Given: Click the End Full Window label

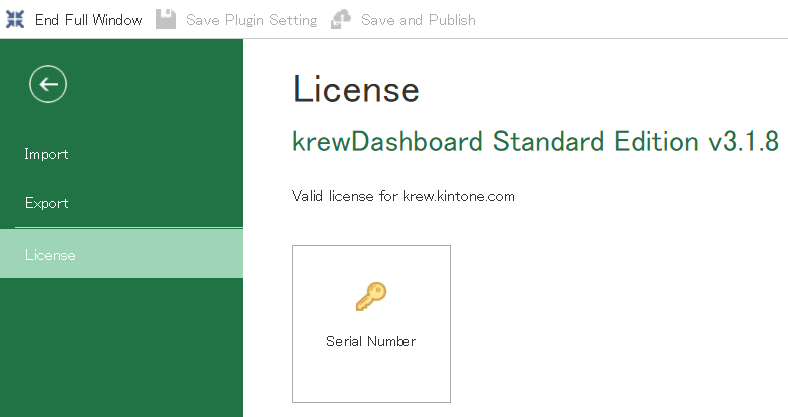Looking at the screenshot, I should 88,20.
